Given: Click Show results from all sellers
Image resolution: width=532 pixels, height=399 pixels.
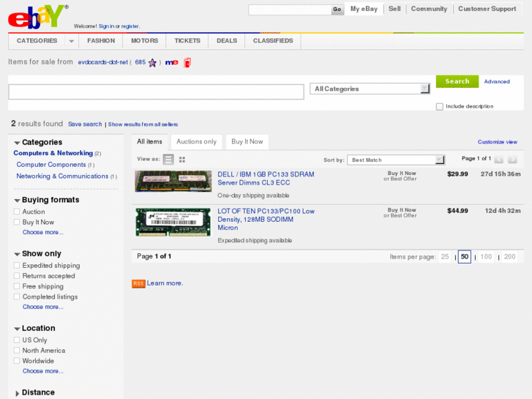Looking at the screenshot, I should pyautogui.click(x=143, y=124).
